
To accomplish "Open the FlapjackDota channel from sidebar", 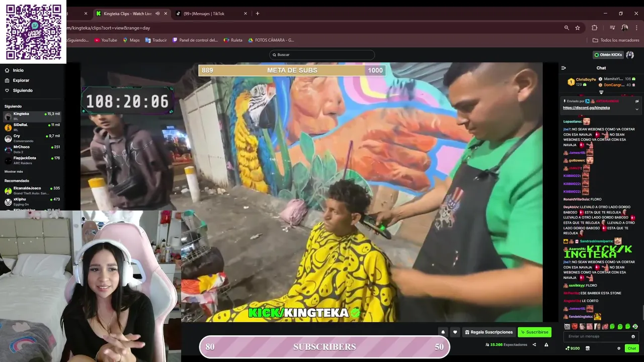I will tap(32, 160).
